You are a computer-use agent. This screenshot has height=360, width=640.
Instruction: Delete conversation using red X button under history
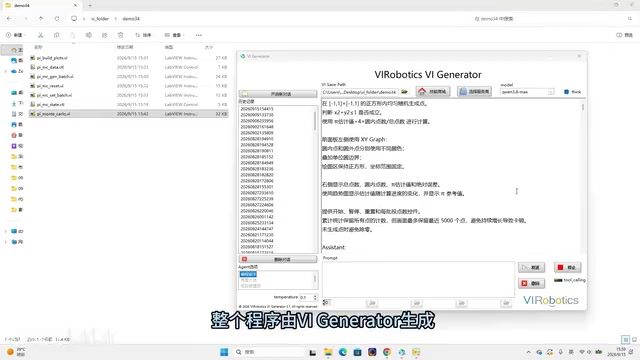coord(278,259)
